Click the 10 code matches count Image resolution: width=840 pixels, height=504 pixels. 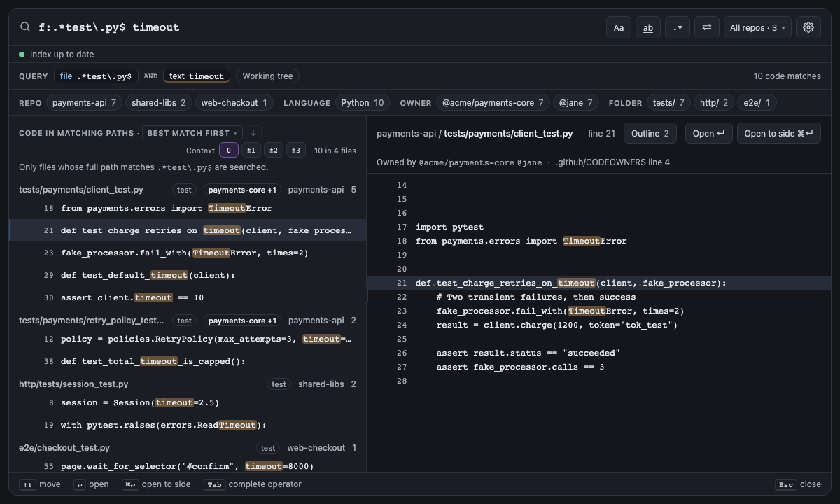(x=787, y=76)
